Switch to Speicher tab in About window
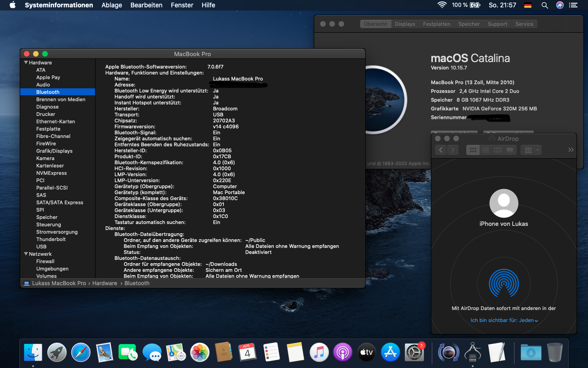Image resolution: width=588 pixels, height=368 pixels. [x=469, y=24]
